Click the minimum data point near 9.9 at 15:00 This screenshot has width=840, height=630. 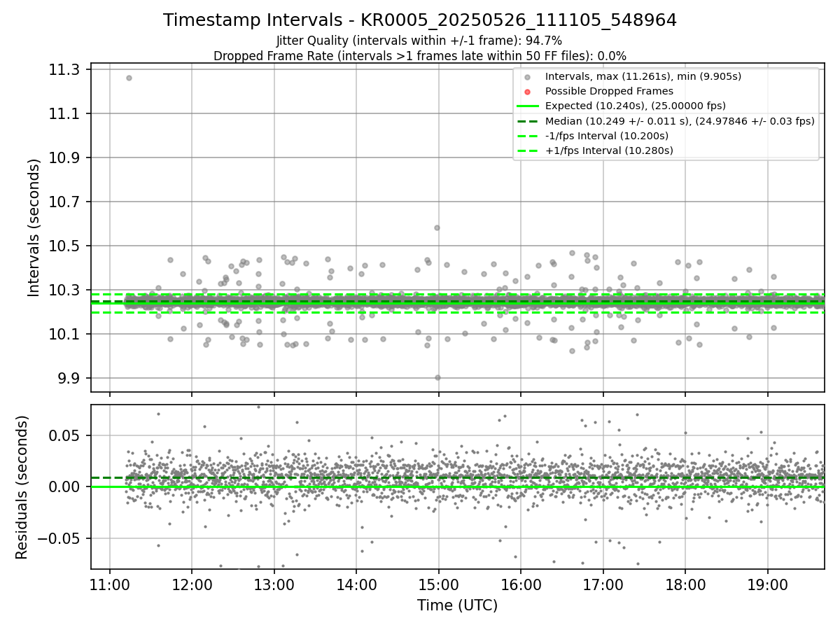tap(437, 377)
